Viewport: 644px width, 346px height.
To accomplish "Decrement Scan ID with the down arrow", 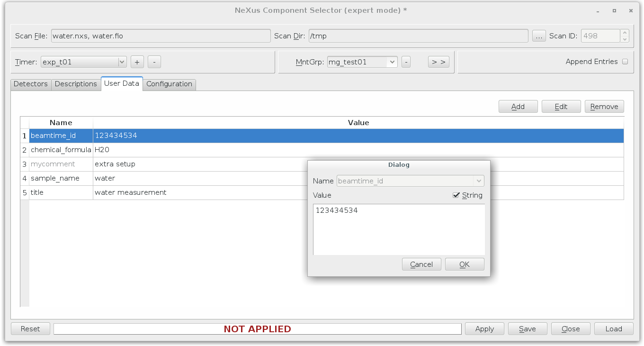I will click(x=624, y=38).
